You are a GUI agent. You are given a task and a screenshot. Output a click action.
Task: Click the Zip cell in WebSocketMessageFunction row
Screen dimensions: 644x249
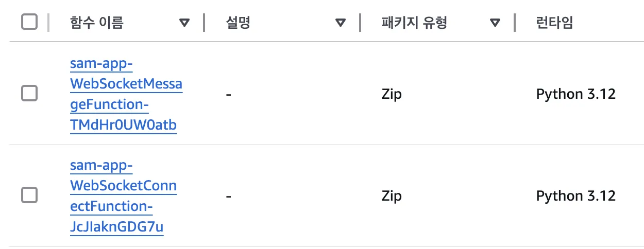click(x=392, y=94)
